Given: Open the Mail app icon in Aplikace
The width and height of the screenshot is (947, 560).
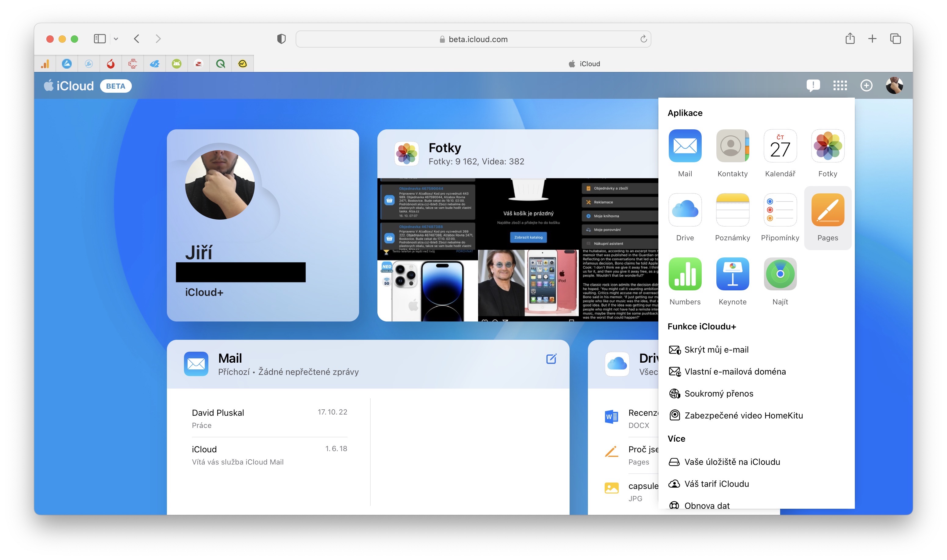Looking at the screenshot, I should [x=685, y=146].
